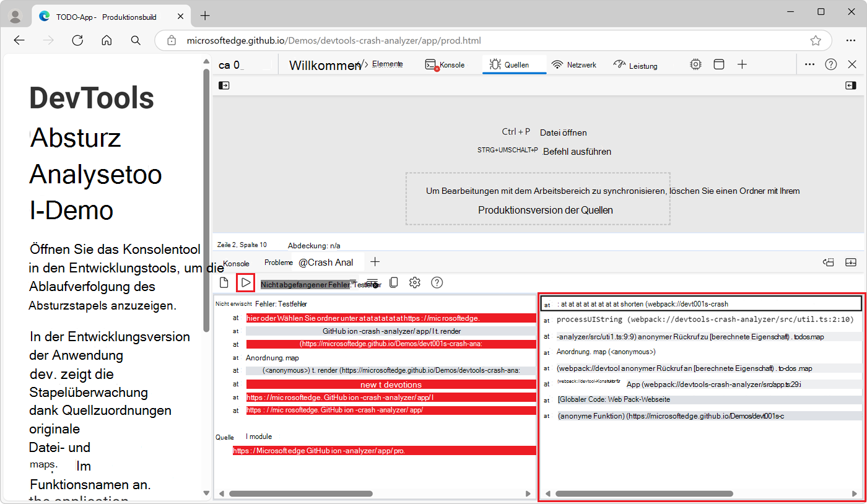867x504 pixels.
Task: Add a new DevTools tab with the plus button
Action: coord(742,64)
